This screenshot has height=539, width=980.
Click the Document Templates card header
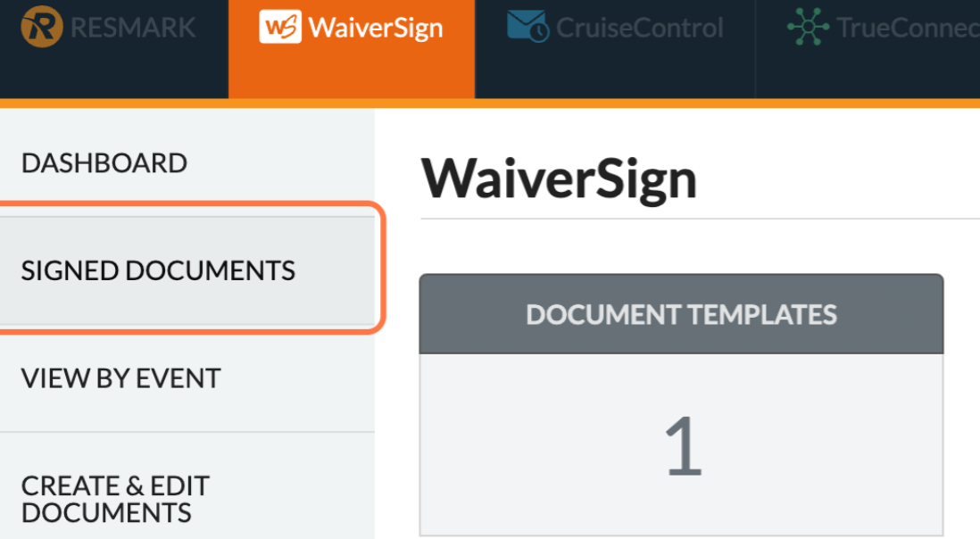tap(681, 314)
